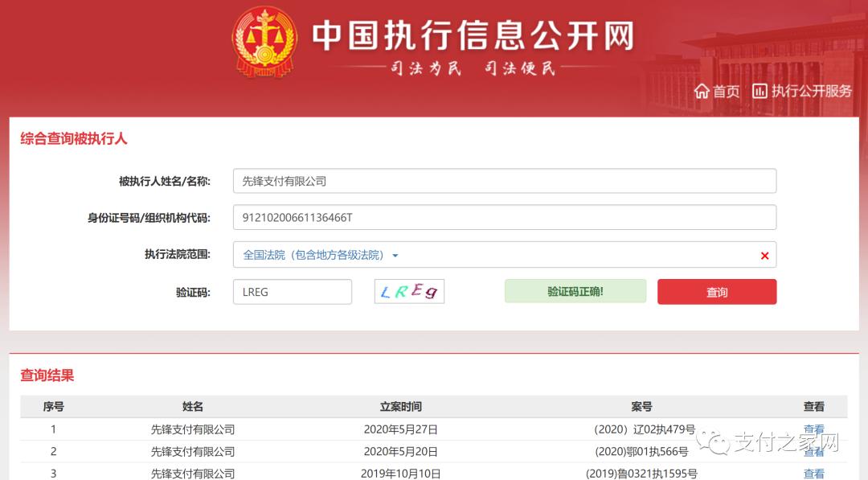Open the 查看 link for case 辽02执479号
Viewport: 868px width, 480px height.
[814, 429]
